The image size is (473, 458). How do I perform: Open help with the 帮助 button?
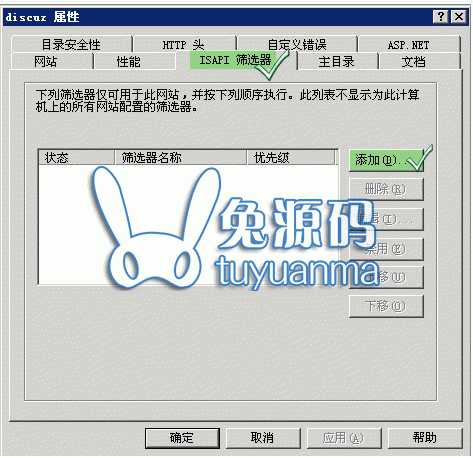coord(425,438)
